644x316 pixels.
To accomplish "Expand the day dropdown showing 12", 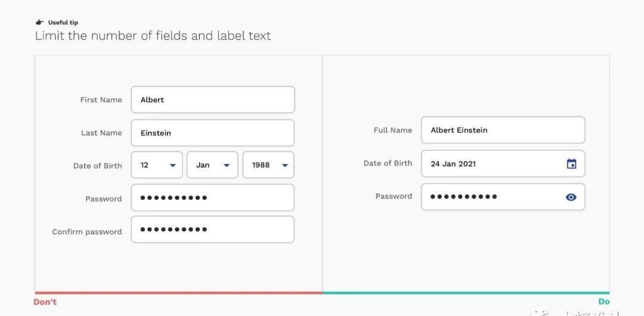I will pyautogui.click(x=157, y=165).
